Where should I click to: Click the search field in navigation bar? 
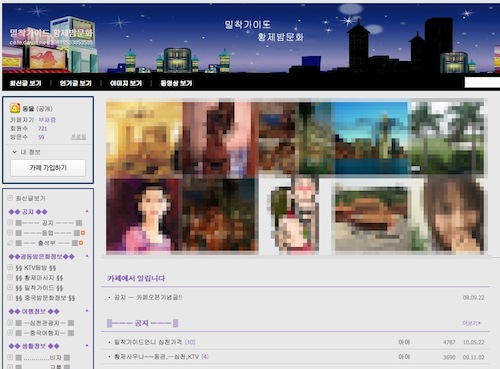click(482, 82)
